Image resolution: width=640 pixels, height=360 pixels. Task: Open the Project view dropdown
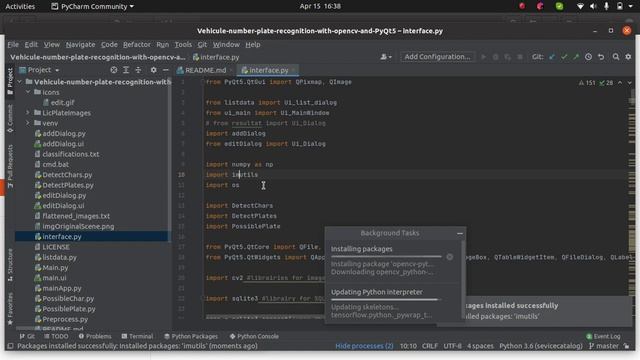[x=40, y=70]
